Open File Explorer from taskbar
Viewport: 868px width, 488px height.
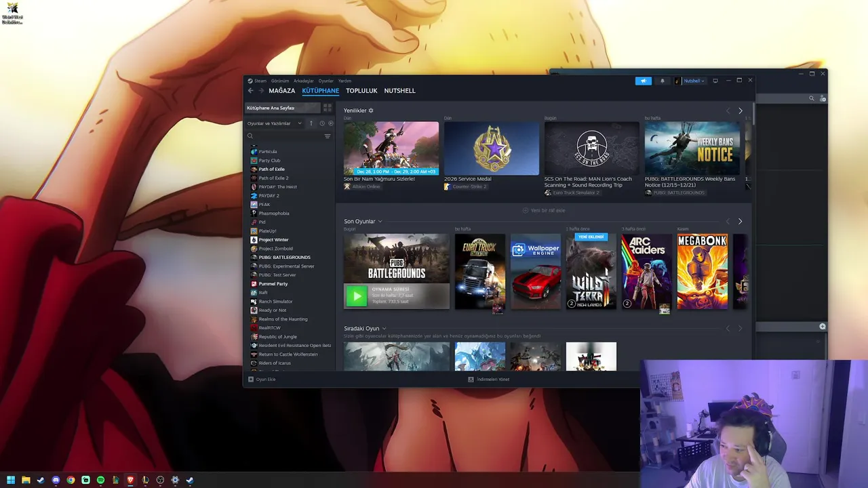click(26, 480)
